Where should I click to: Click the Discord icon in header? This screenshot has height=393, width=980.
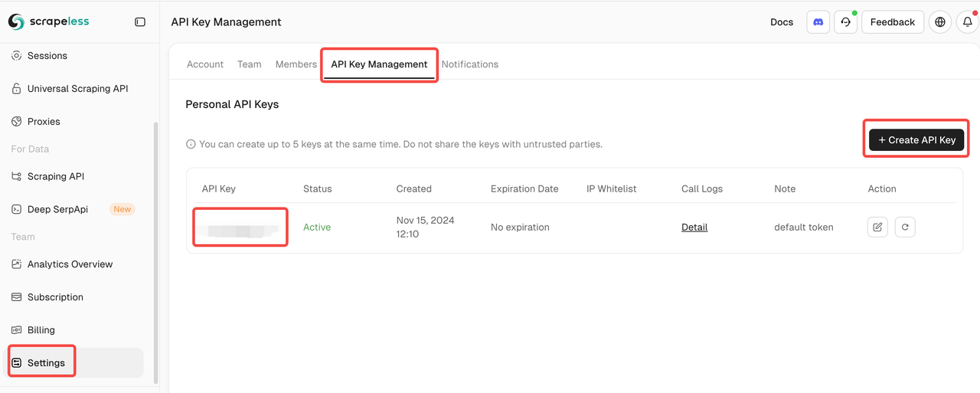tap(818, 22)
